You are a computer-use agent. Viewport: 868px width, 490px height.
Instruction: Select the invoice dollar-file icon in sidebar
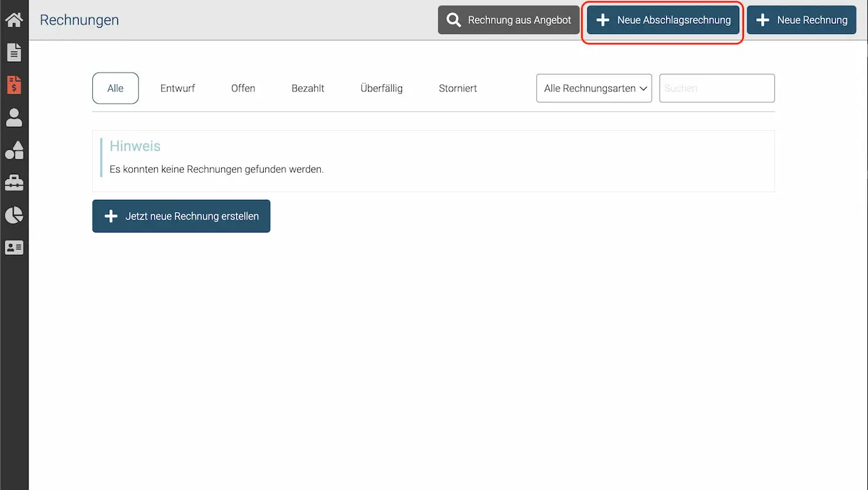coord(14,85)
